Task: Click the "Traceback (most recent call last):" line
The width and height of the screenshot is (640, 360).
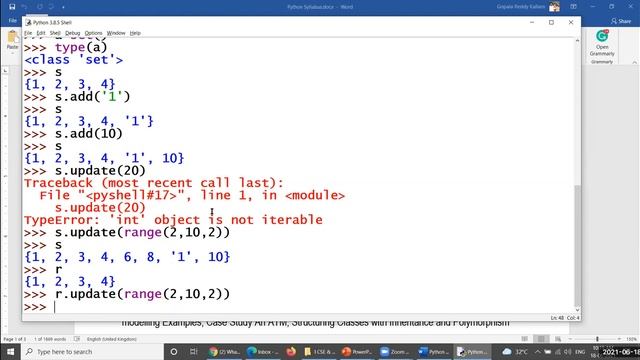Action: click(x=153, y=183)
